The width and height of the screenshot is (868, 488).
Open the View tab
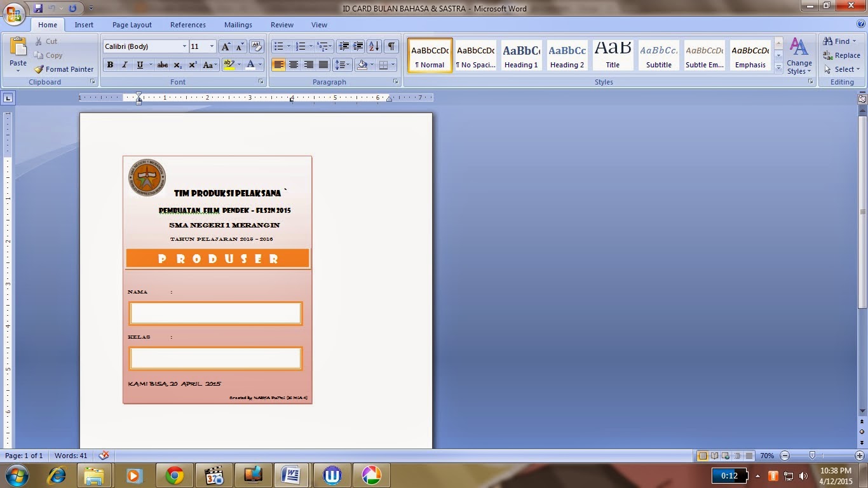(x=319, y=25)
